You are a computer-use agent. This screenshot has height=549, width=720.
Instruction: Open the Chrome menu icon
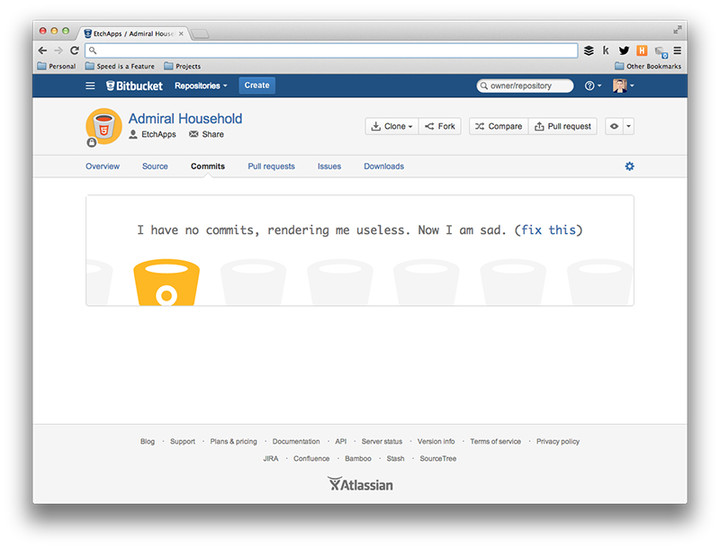point(677,50)
